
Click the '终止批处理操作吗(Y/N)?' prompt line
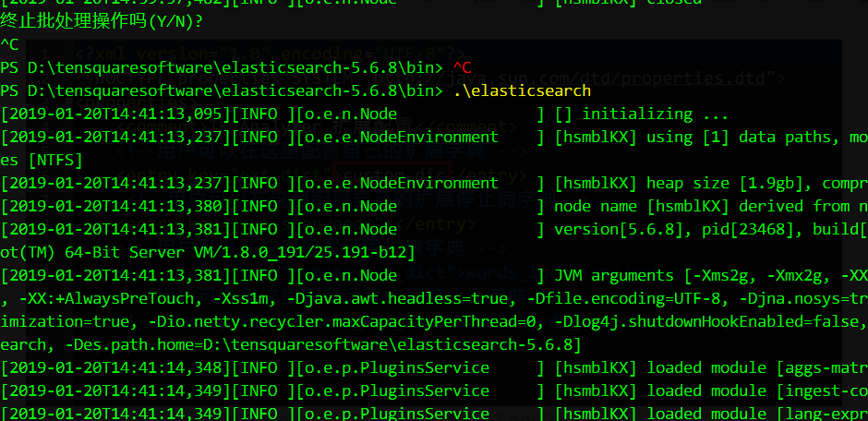click(102, 22)
